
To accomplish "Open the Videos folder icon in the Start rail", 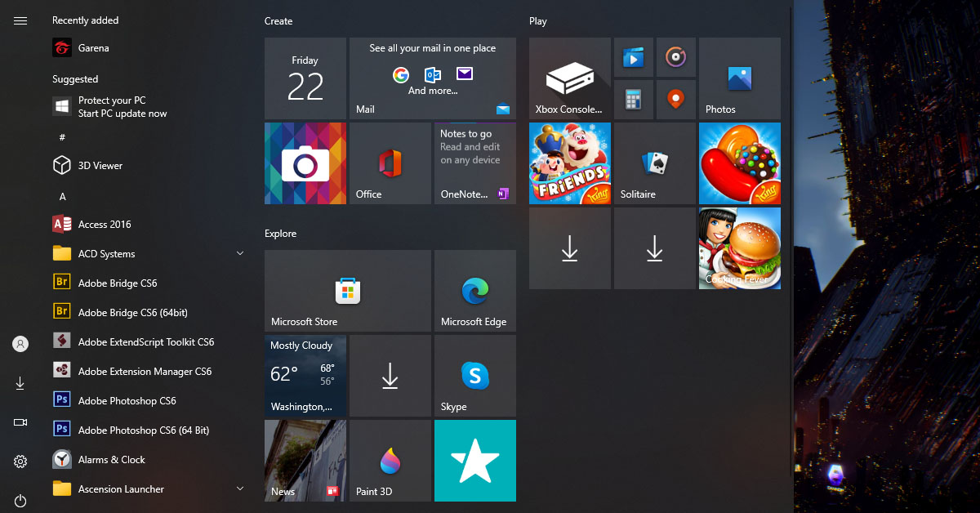I will click(x=20, y=422).
